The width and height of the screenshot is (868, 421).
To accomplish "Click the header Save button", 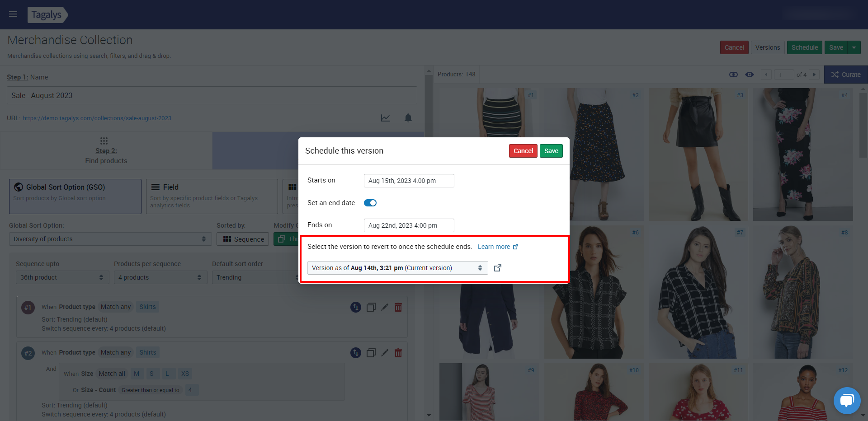I will coord(836,47).
